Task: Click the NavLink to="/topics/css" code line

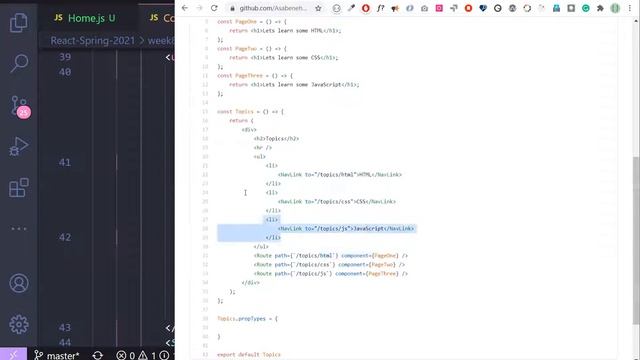Action: tap(337, 202)
